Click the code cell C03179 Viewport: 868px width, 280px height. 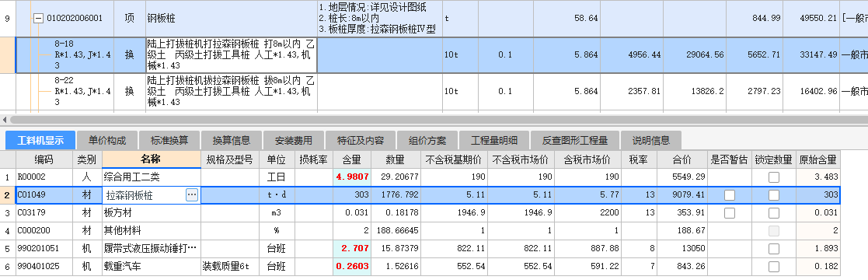tap(44, 213)
